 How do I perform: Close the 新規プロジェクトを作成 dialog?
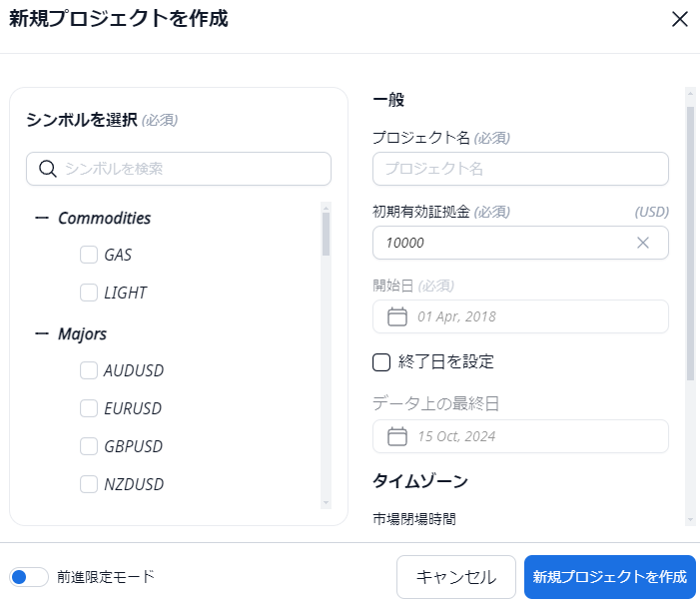point(679,19)
